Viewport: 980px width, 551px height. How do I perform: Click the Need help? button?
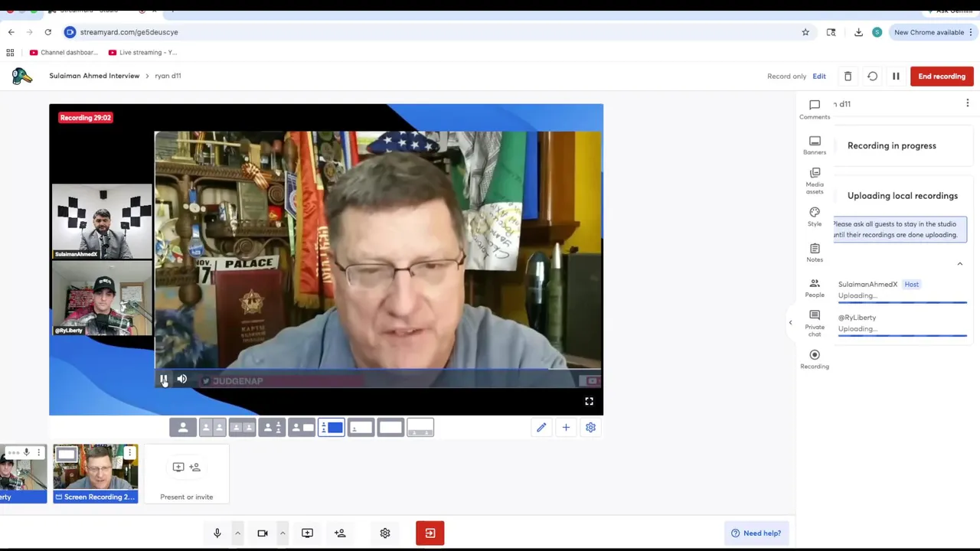pyautogui.click(x=756, y=533)
